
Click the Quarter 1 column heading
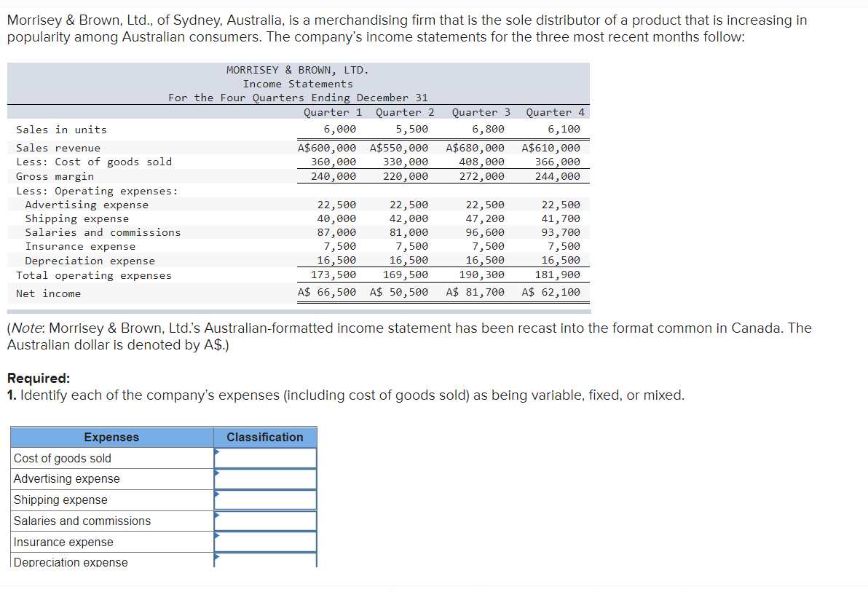(x=333, y=112)
